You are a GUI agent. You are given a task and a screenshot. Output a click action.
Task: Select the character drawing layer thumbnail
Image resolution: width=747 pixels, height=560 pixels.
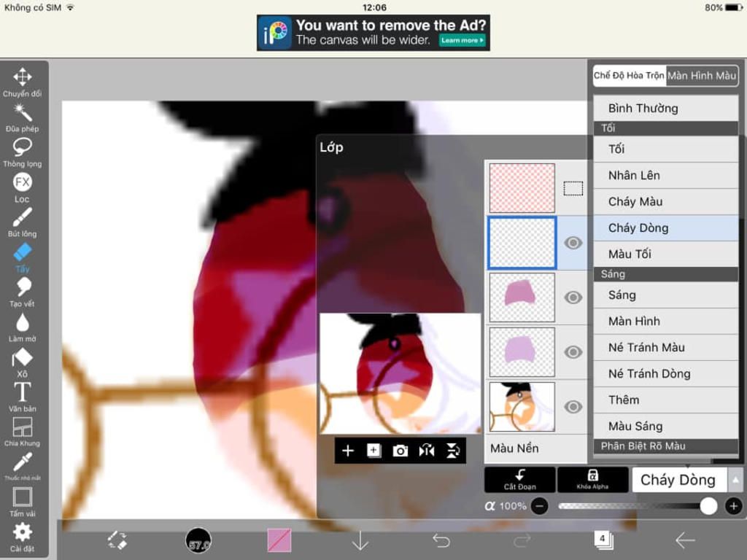pos(522,407)
